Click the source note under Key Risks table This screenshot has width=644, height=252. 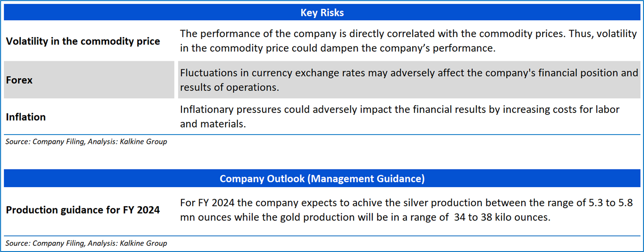[x=86, y=142]
